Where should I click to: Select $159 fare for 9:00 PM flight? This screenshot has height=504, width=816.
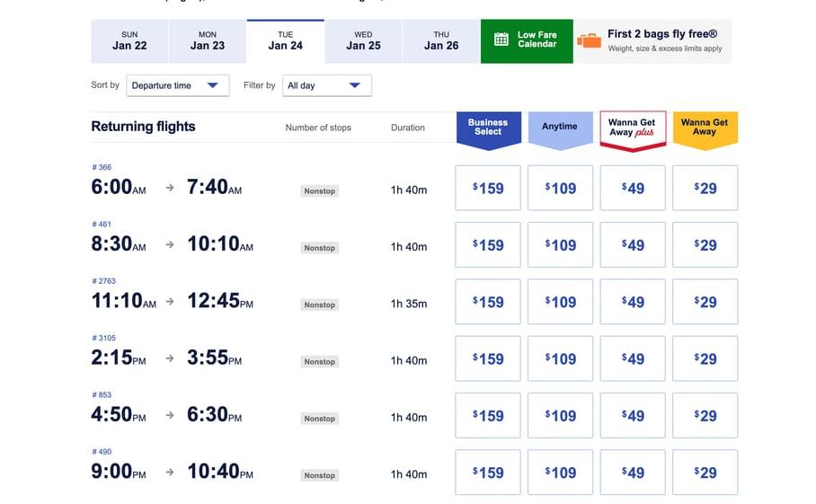tap(488, 473)
